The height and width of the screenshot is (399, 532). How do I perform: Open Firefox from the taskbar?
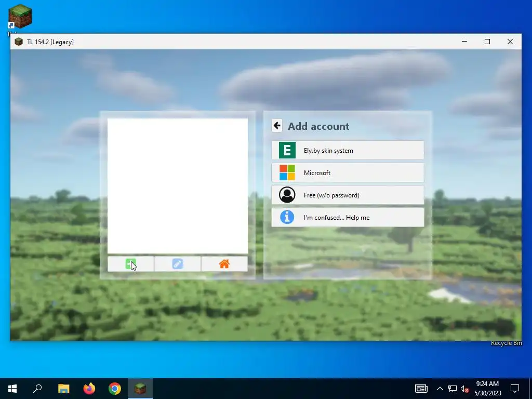[89, 389]
